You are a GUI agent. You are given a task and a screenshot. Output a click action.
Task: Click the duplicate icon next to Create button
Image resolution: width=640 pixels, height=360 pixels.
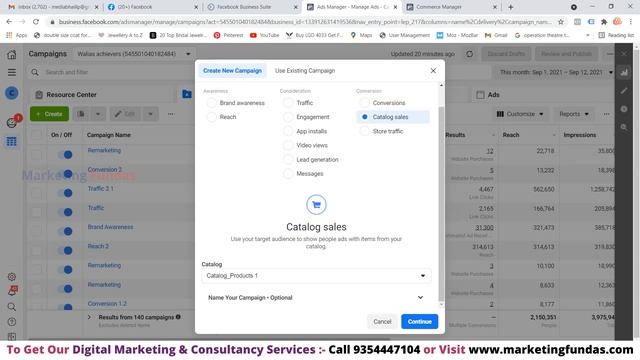click(x=81, y=114)
